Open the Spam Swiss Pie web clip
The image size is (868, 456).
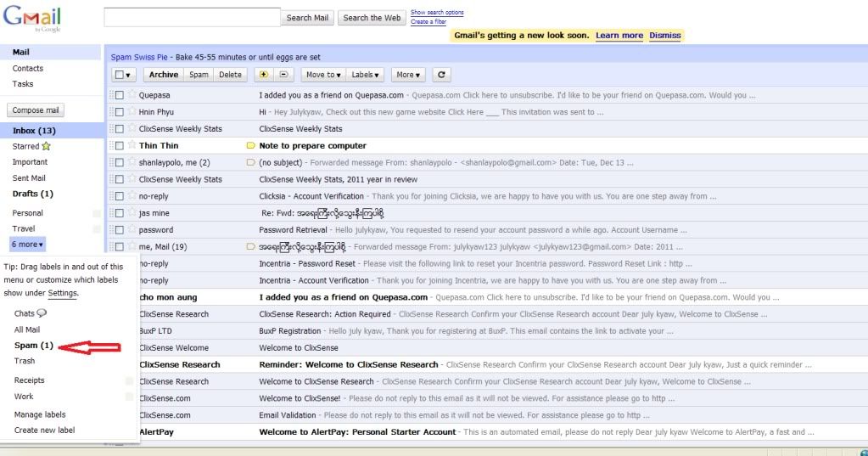(x=139, y=57)
